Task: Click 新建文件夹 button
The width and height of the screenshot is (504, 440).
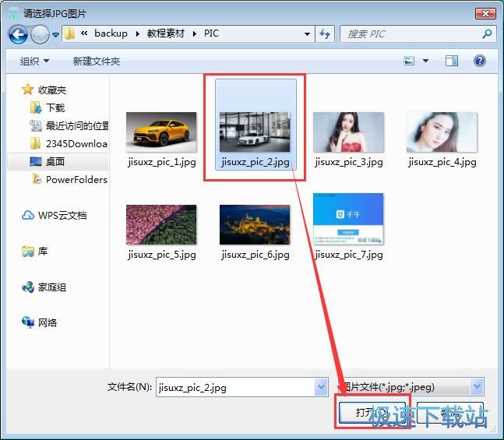Action: point(97,61)
